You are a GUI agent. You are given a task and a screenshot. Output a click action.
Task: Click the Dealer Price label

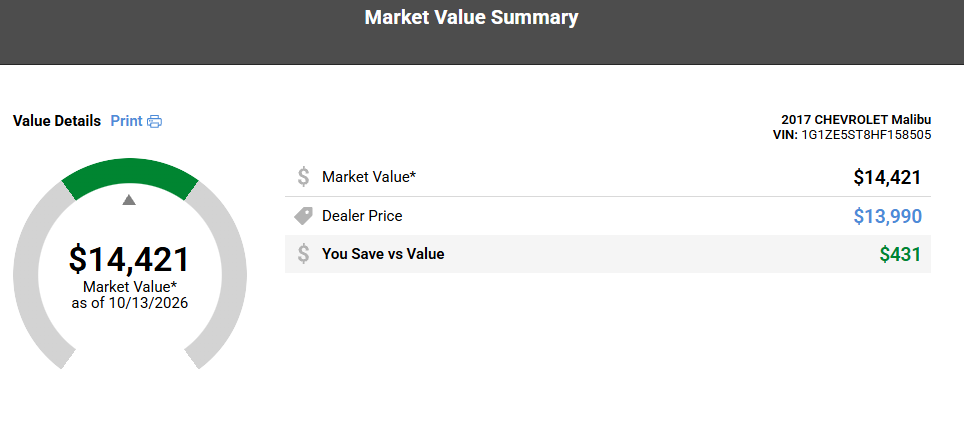[362, 216]
